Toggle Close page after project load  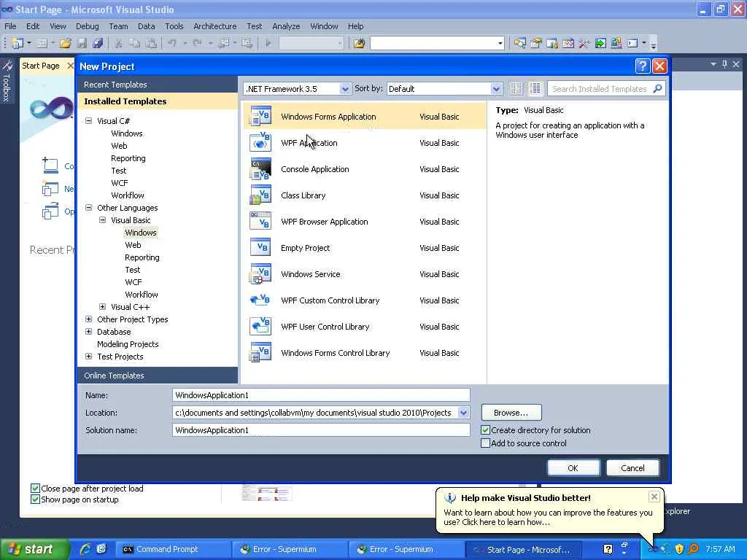tap(35, 488)
